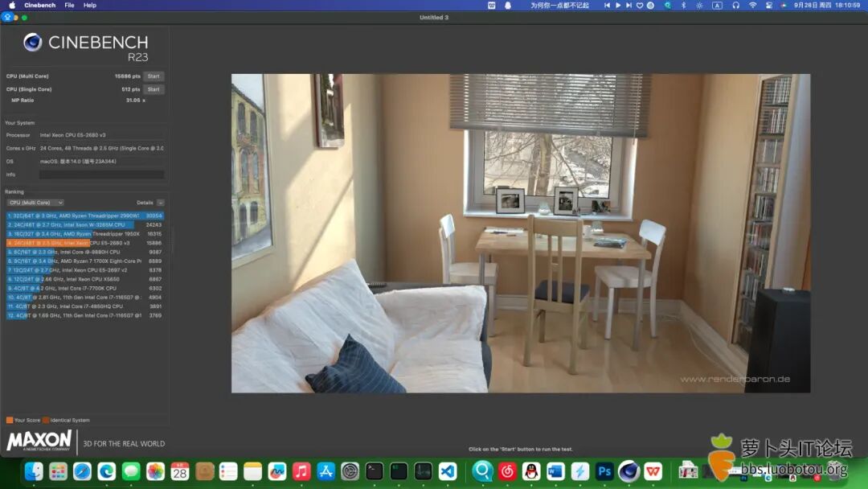Start the CPU Multi Core test
868x489 pixels.
tap(153, 76)
